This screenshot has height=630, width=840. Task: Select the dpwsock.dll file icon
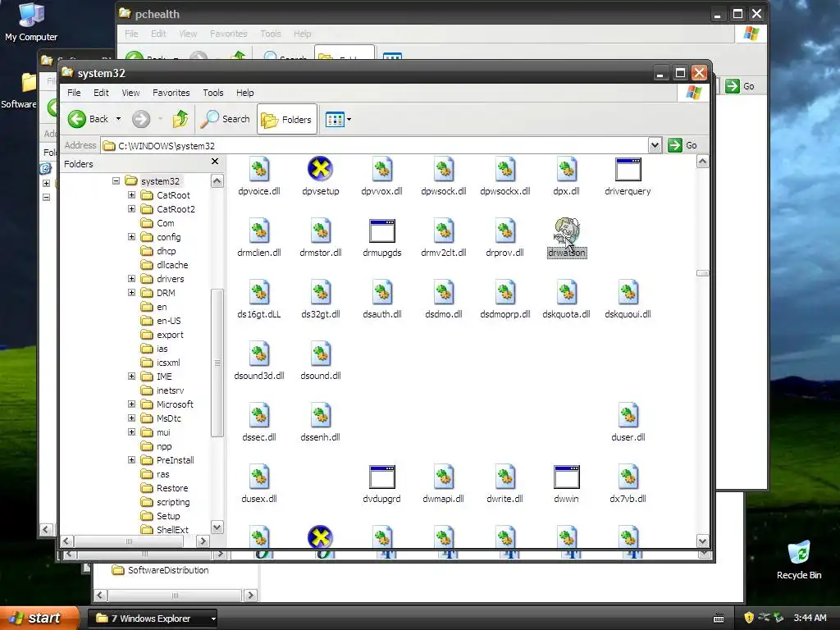444,169
